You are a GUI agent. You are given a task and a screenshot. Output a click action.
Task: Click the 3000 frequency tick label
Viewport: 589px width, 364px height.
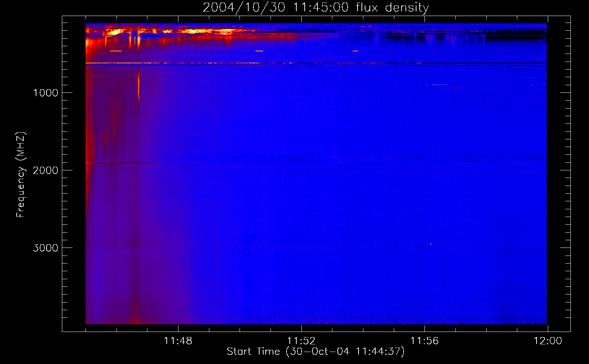click(x=46, y=248)
